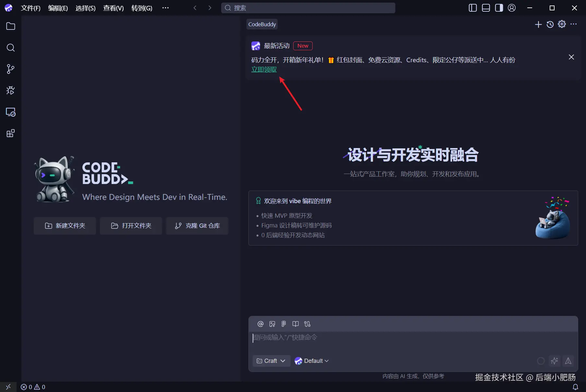Toggle the secondary sidebar layout button
Image resolution: width=586 pixels, height=392 pixels.
coord(499,8)
